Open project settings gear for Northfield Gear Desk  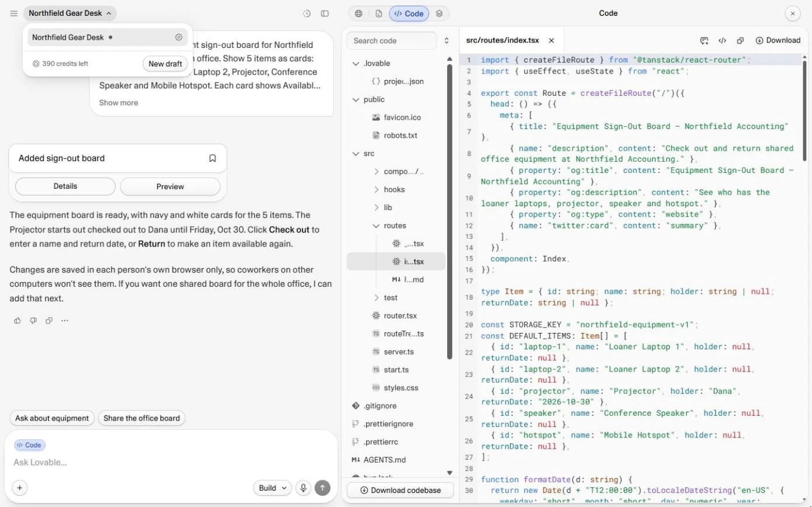[x=179, y=37]
